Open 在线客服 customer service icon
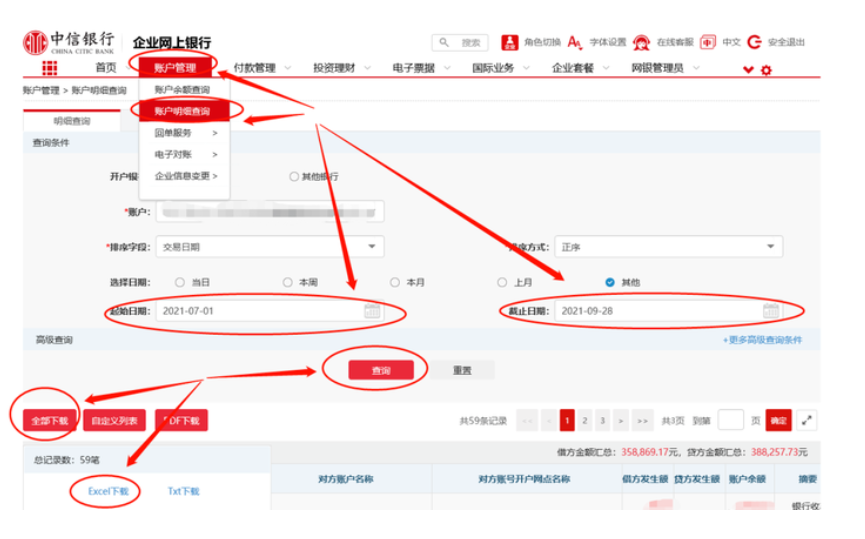The height and width of the screenshot is (539, 865). (641, 42)
